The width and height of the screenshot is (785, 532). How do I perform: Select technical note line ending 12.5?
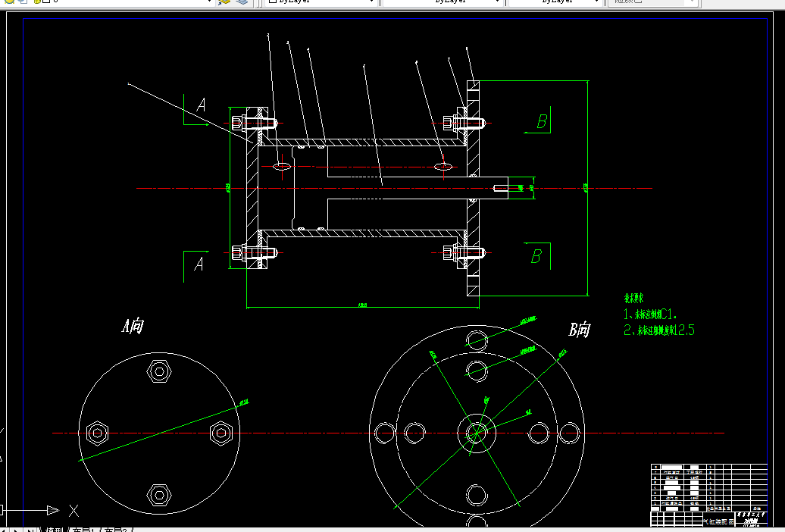point(659,330)
